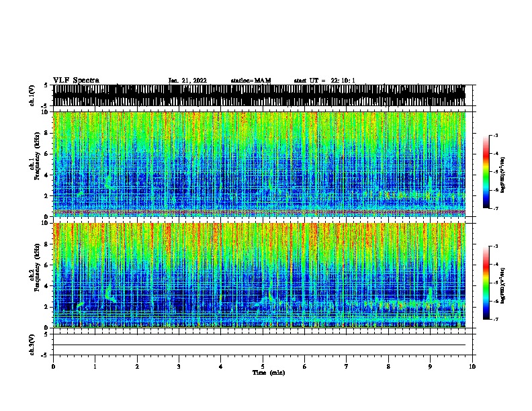Image resolution: width=532 pixels, height=411 pixels.
Task: Click the "ch.1(V)" waveform axis label
Action: tap(32, 95)
